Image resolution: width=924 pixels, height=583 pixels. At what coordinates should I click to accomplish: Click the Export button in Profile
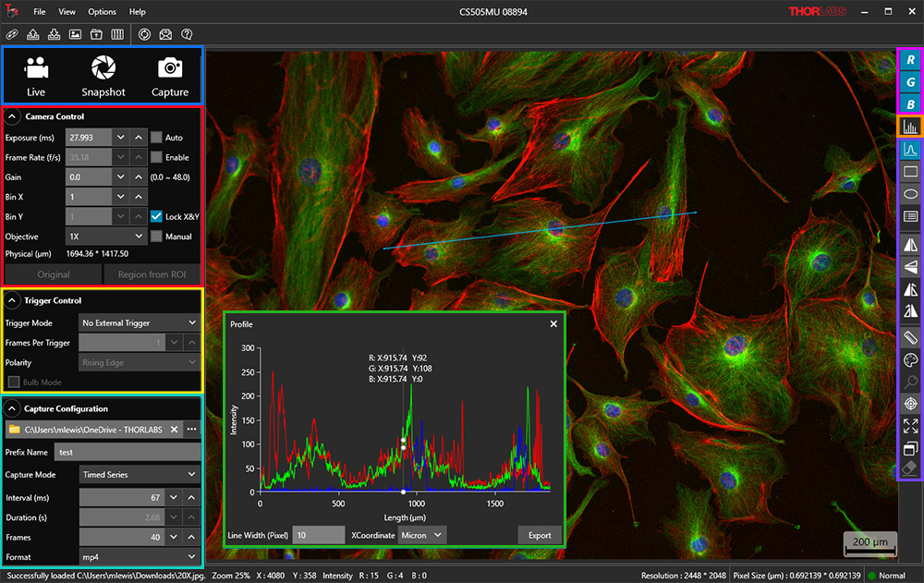tap(540, 535)
